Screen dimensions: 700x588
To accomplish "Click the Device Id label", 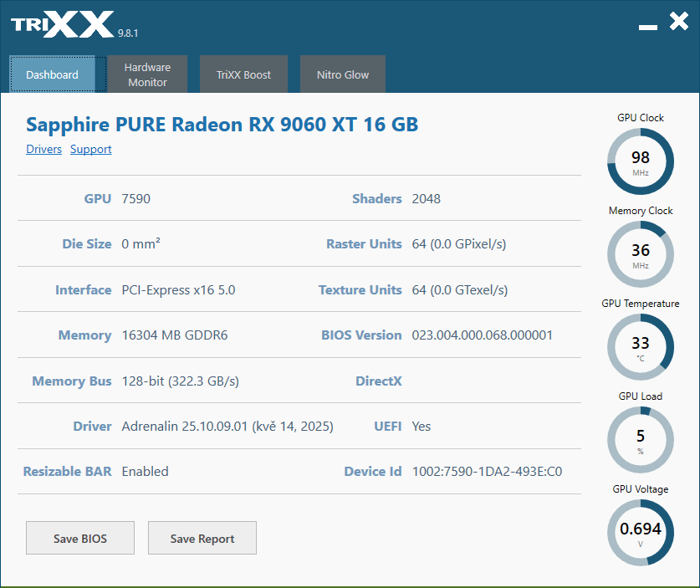I will [373, 472].
